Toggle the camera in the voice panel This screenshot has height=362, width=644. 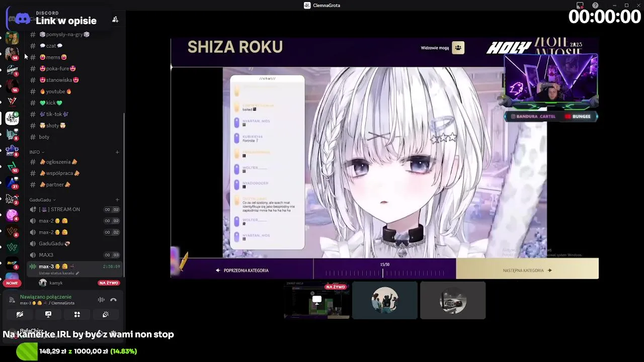pos(20,314)
